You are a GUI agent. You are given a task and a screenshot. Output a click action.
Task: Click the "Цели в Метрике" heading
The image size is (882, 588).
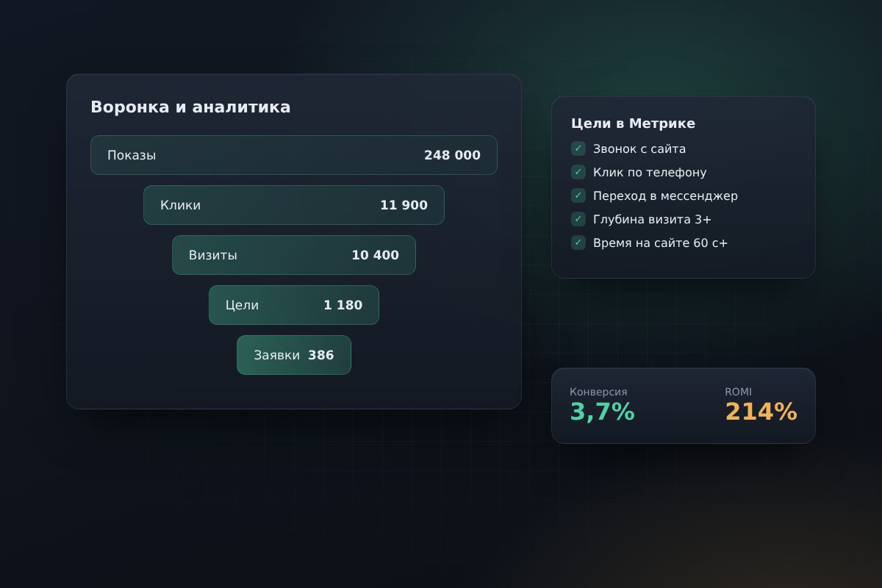tap(633, 123)
